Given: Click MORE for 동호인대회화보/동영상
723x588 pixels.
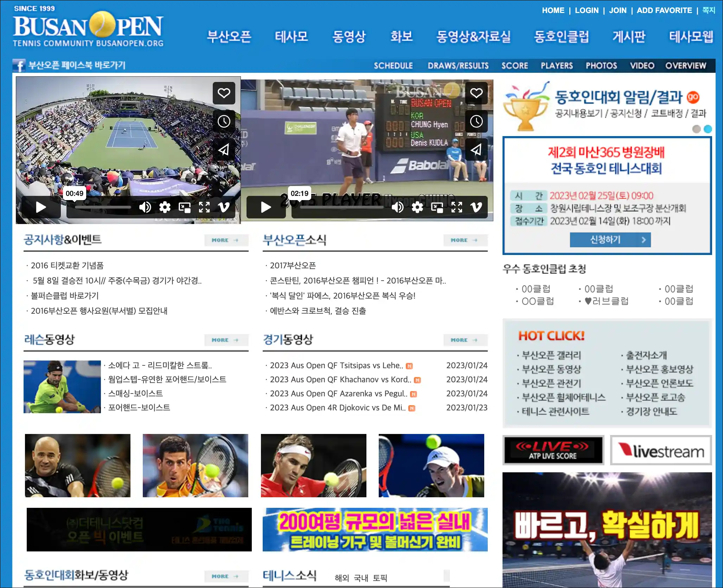Looking at the screenshot, I should click(226, 576).
